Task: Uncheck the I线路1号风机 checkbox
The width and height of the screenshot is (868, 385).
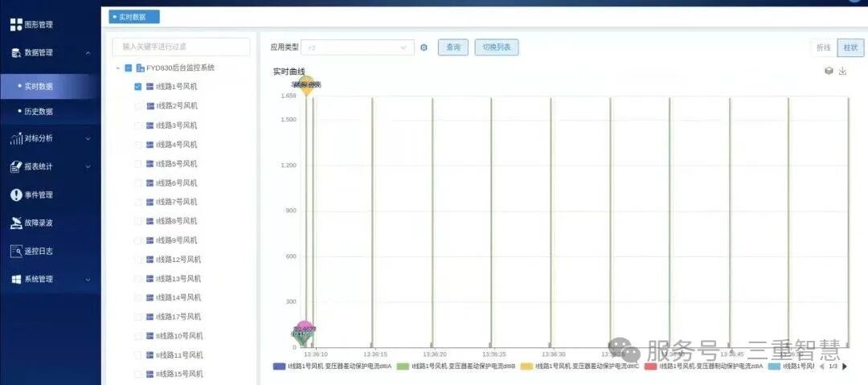Action: point(138,87)
